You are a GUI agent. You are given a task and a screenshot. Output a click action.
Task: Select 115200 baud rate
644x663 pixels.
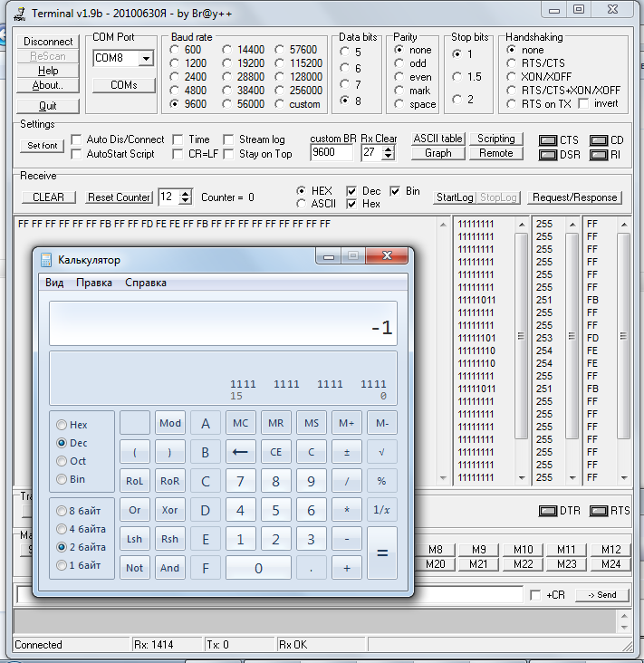(281, 63)
